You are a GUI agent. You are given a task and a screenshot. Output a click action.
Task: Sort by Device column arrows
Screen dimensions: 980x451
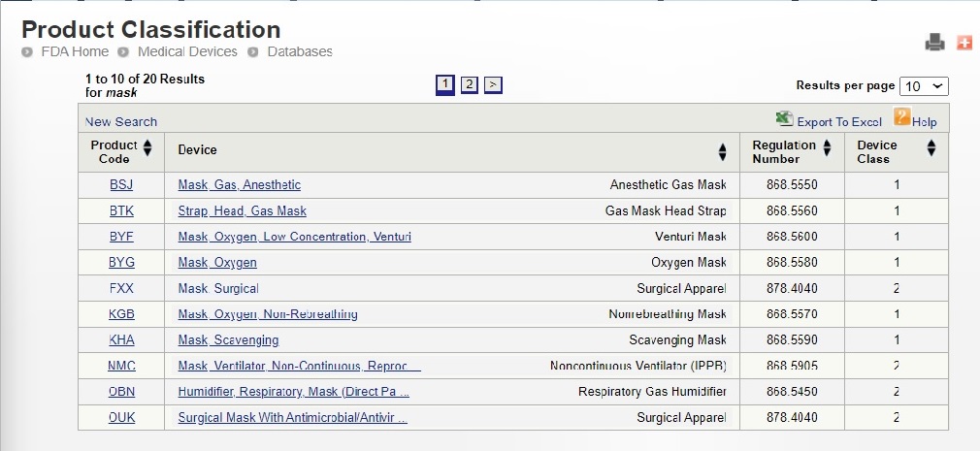723,152
